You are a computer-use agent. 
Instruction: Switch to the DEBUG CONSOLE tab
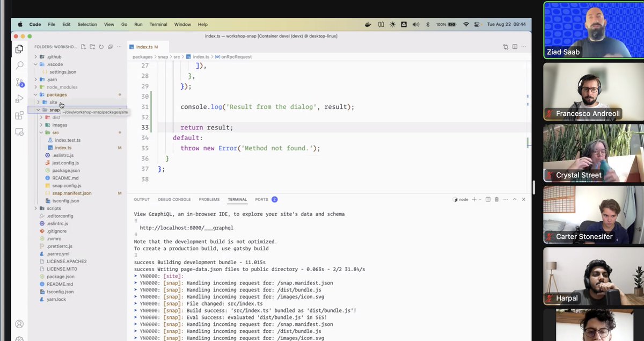click(x=174, y=199)
